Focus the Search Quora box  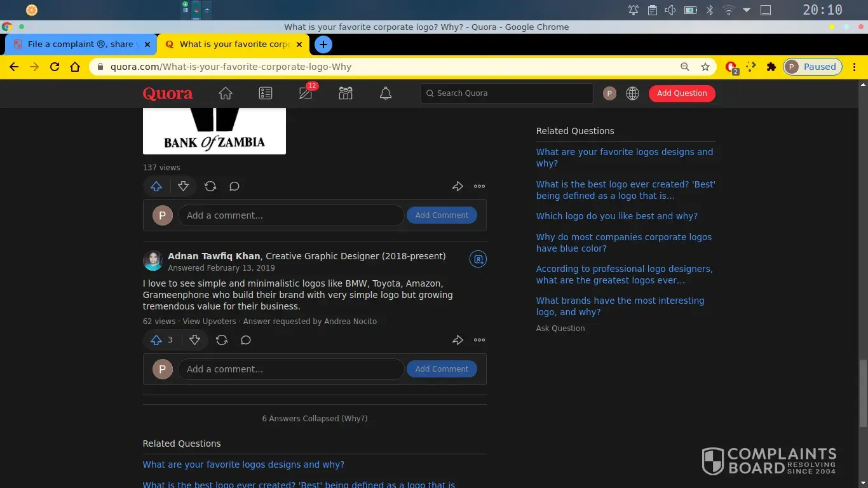[506, 93]
